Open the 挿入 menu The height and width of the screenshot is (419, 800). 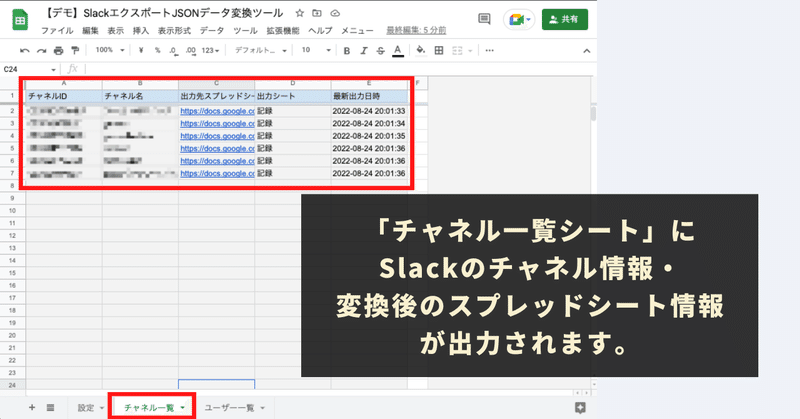coord(141,31)
